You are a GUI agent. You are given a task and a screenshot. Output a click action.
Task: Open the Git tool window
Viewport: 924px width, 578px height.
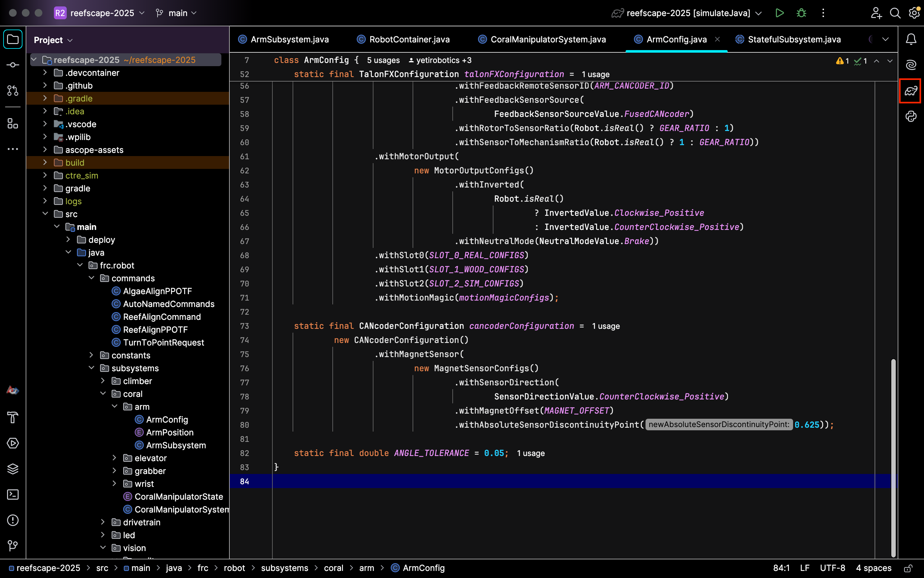[13, 546]
